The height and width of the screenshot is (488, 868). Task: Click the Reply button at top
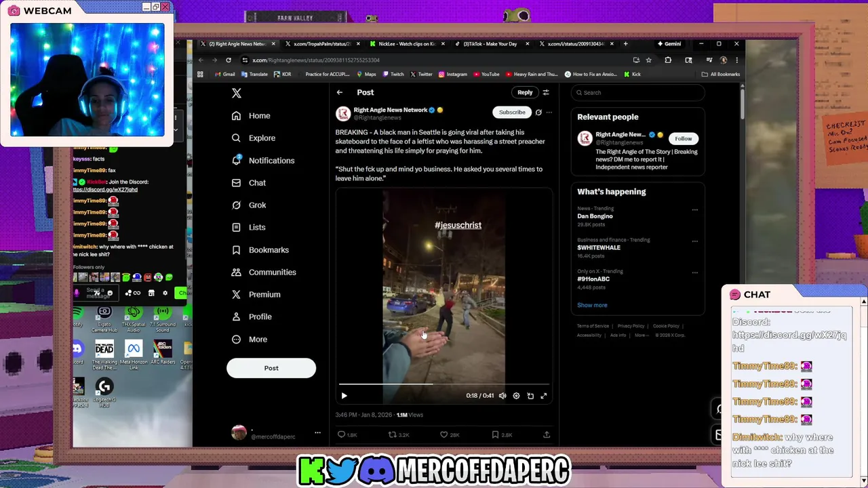[x=525, y=92]
